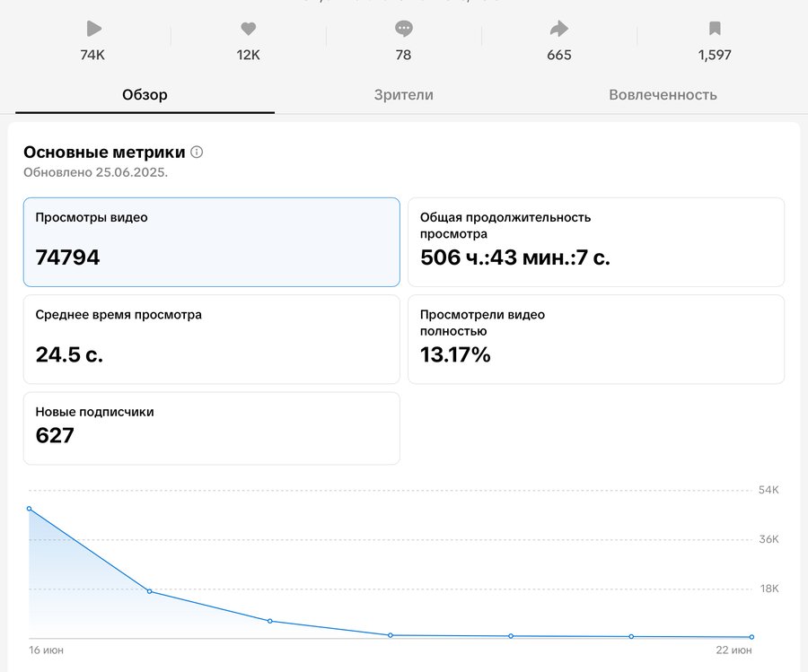Go to the Вовлеченность tab
The width and height of the screenshot is (808, 672).
click(x=663, y=94)
